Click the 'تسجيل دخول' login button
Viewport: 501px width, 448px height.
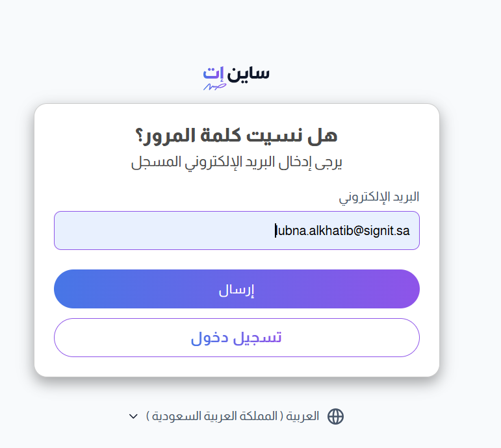pos(237,338)
